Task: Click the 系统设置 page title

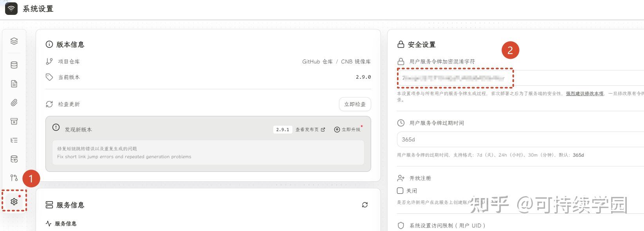Action: [x=38, y=9]
